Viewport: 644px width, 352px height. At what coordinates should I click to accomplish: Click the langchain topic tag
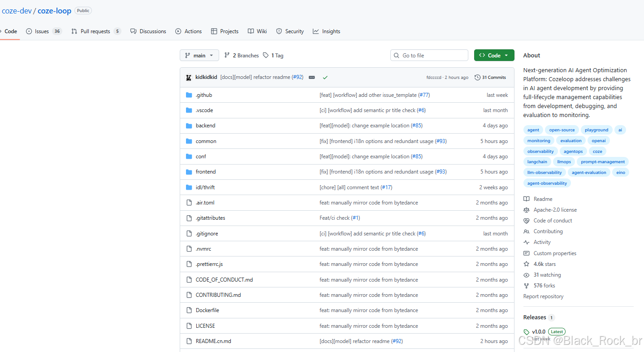point(537,162)
